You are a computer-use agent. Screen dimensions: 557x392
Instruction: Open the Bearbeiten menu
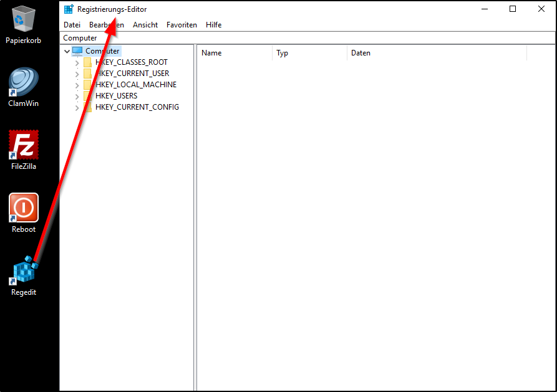(107, 25)
